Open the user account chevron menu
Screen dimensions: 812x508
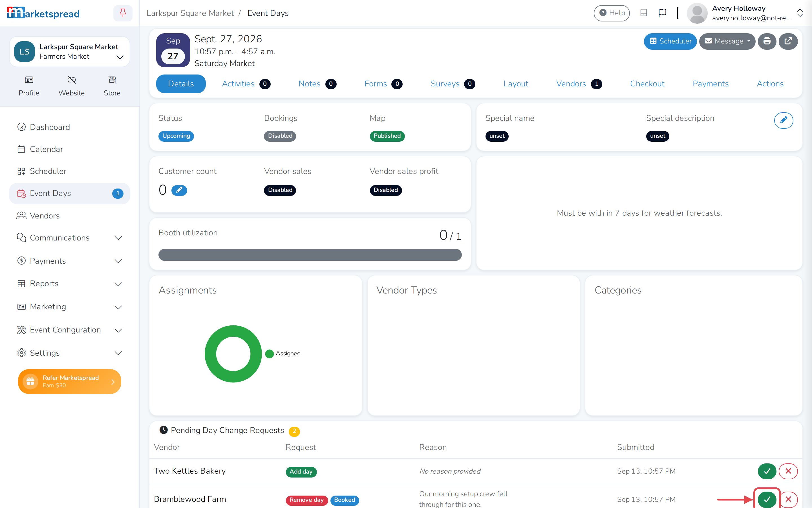pyautogui.click(x=800, y=13)
